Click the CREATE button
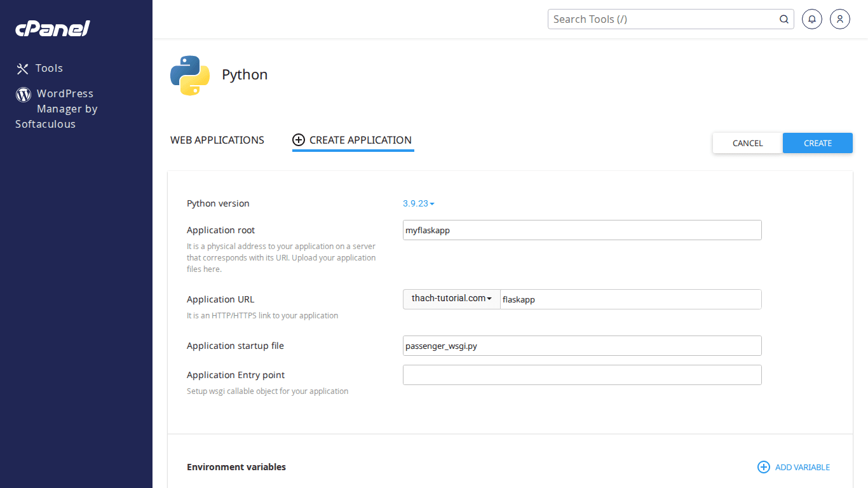868x488 pixels. (x=817, y=143)
